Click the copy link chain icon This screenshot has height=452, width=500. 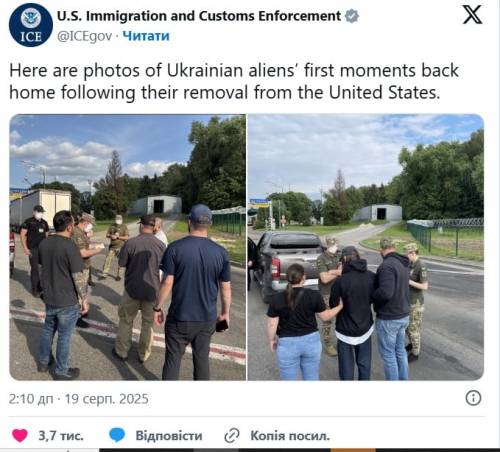232,435
